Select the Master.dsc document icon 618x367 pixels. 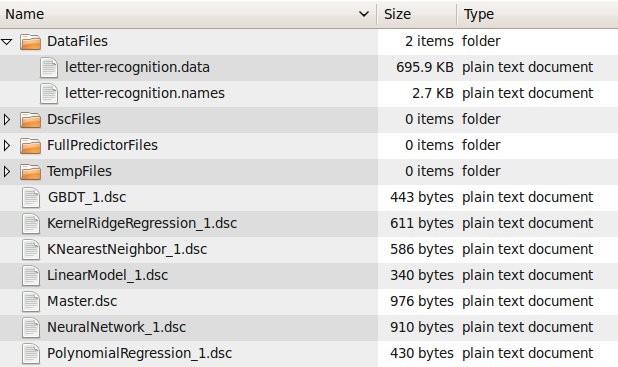pos(31,302)
